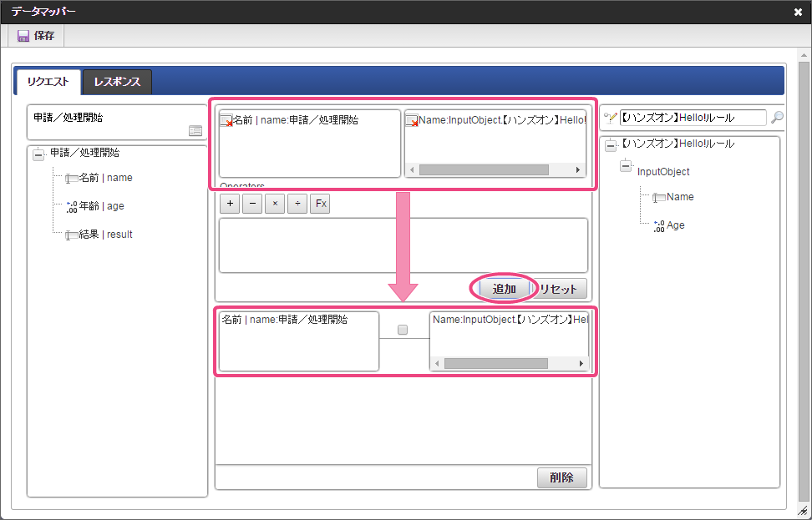This screenshot has width=812, height=520.
Task: Click the dialog resize grip icon
Action: tap(803, 511)
